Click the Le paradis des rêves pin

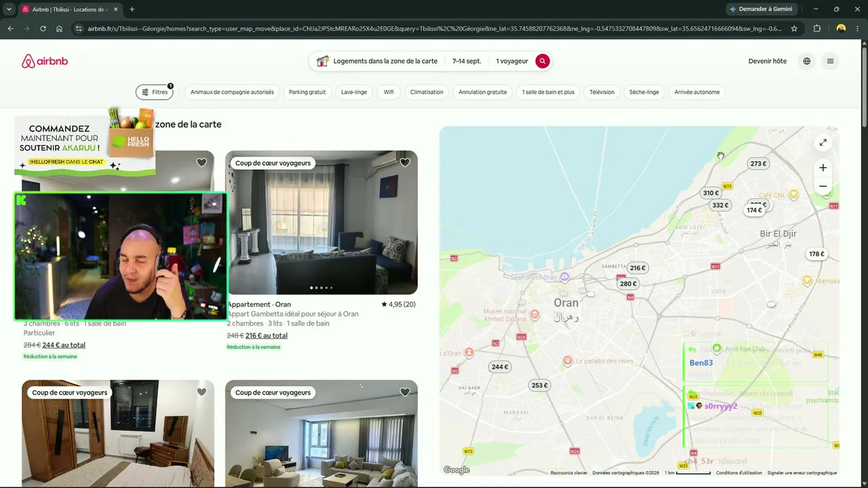(x=568, y=361)
